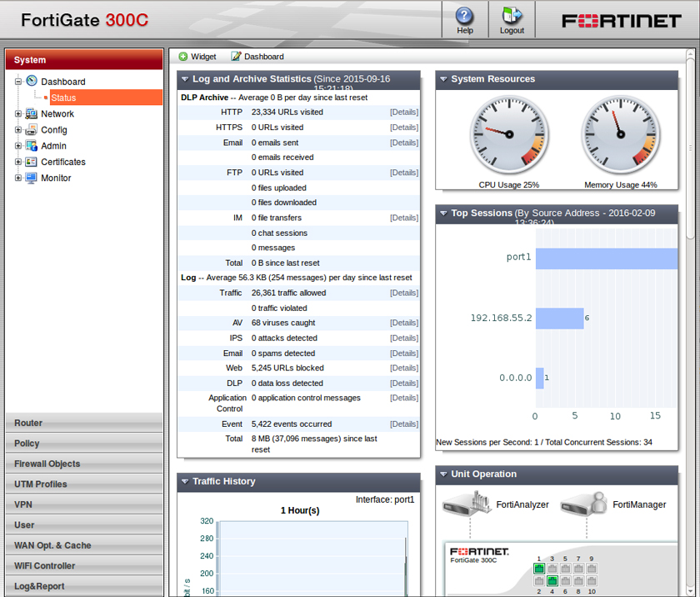Open Details for events occurred
Screen dimensions: 700x597
click(x=404, y=424)
